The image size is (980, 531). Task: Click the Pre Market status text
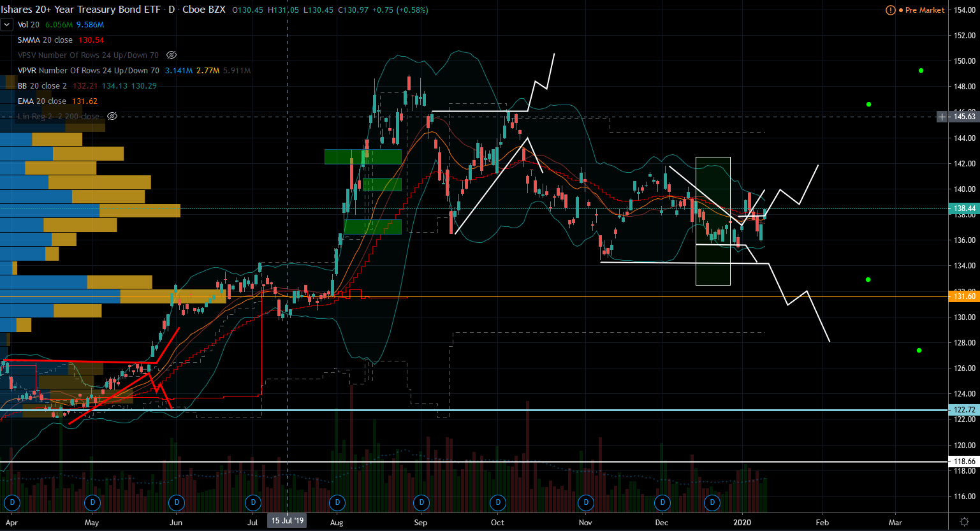coord(925,10)
